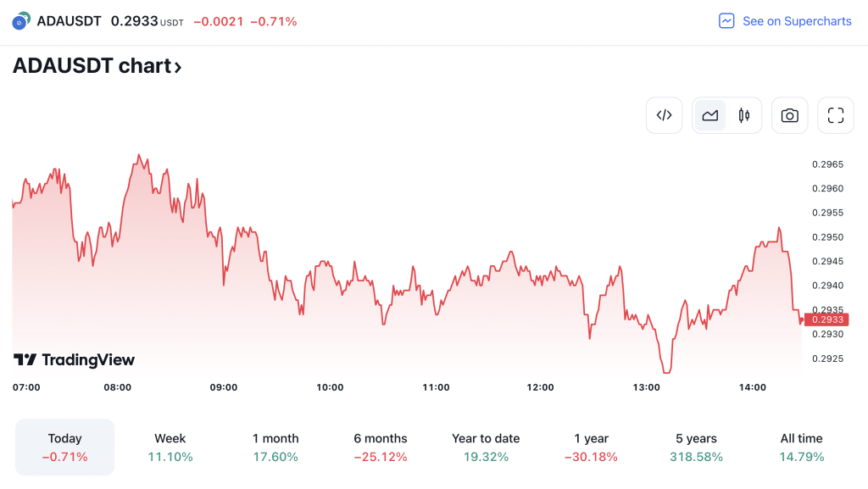Click the ADA coin logo
Image resolution: width=868 pixels, height=489 pixels.
(20, 21)
